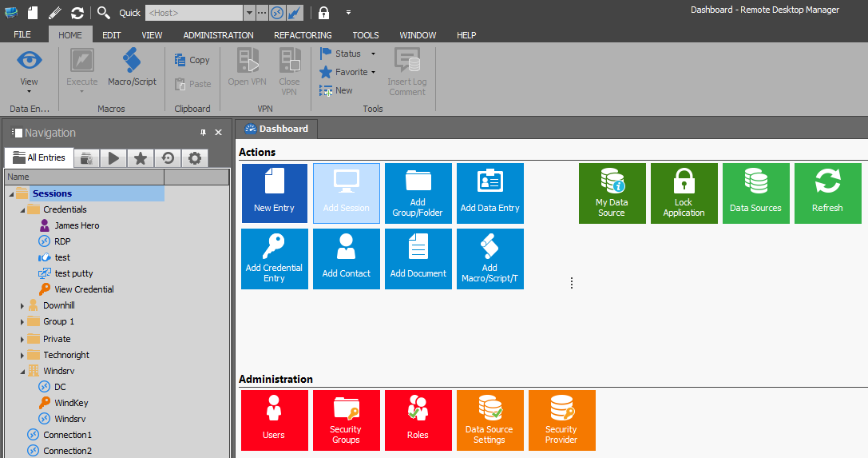
Task: Click the padlock icon in title bar
Action: tap(324, 12)
